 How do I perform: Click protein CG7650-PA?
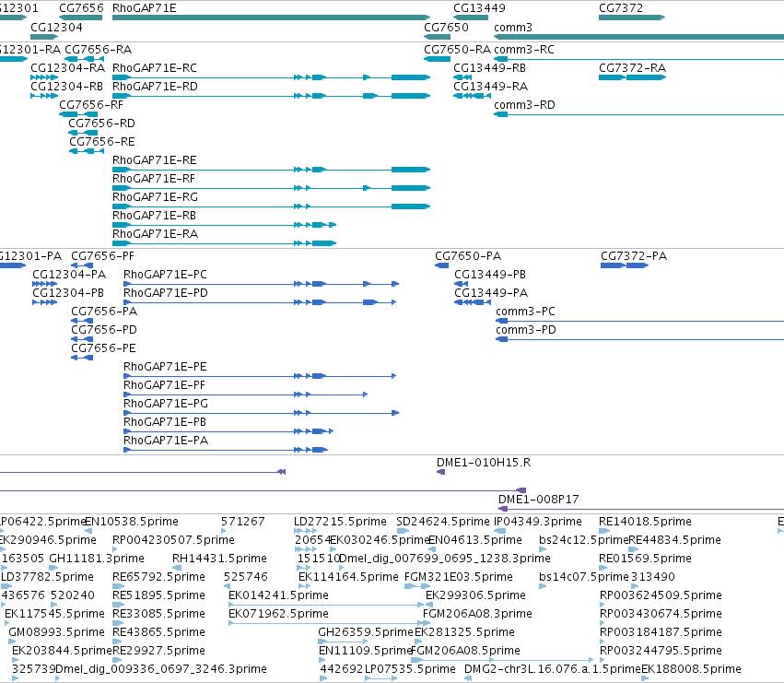pos(441,265)
